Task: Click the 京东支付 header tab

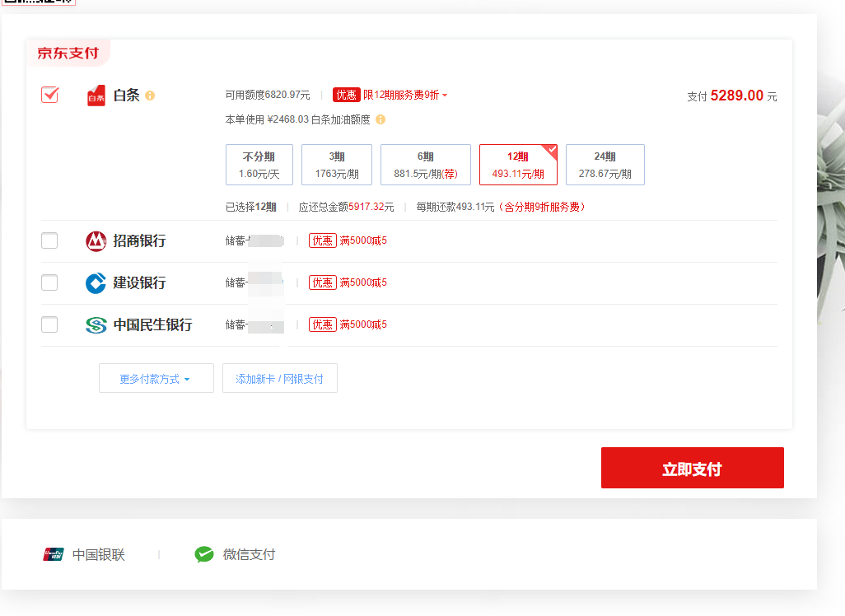Action: click(x=68, y=53)
